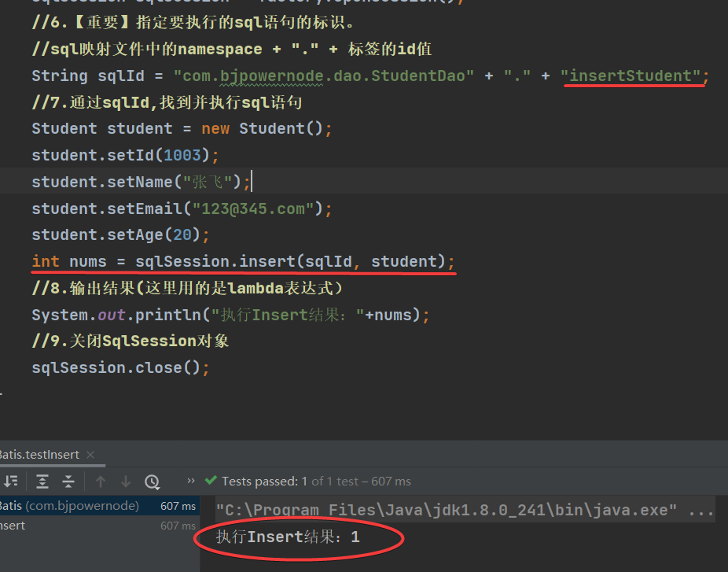Image resolution: width=728 pixels, height=572 pixels.
Task: Click comment '//8.输出结果' lambda line
Action: [x=188, y=288]
